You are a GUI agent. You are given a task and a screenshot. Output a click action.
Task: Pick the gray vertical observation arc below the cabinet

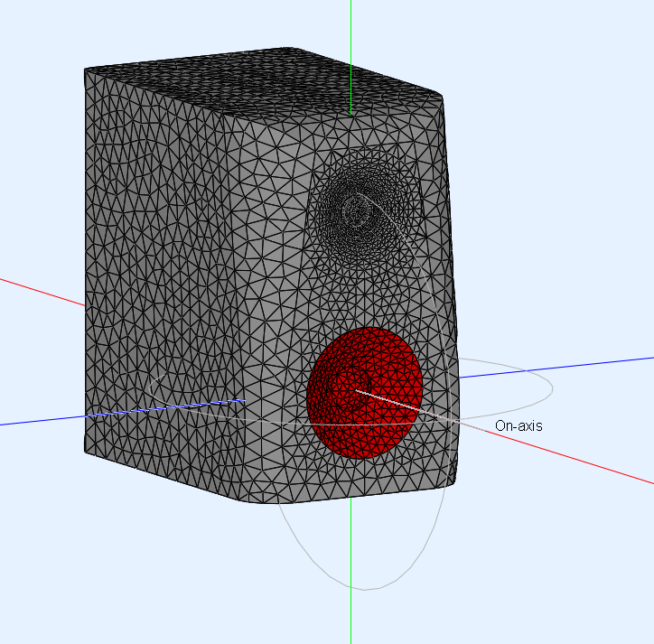(x=365, y=589)
